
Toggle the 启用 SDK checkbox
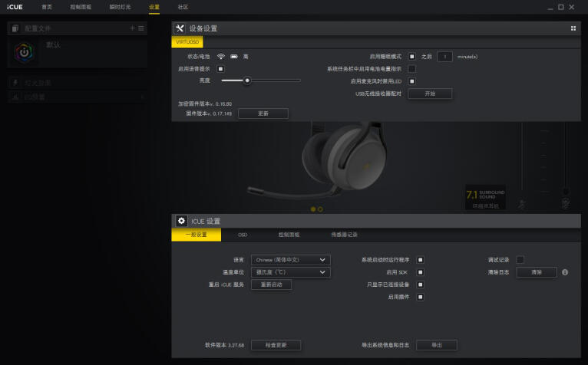pyautogui.click(x=420, y=272)
